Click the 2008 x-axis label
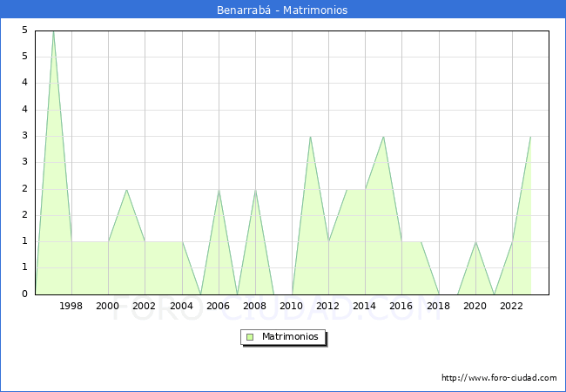This screenshot has width=566, height=392. point(255,306)
